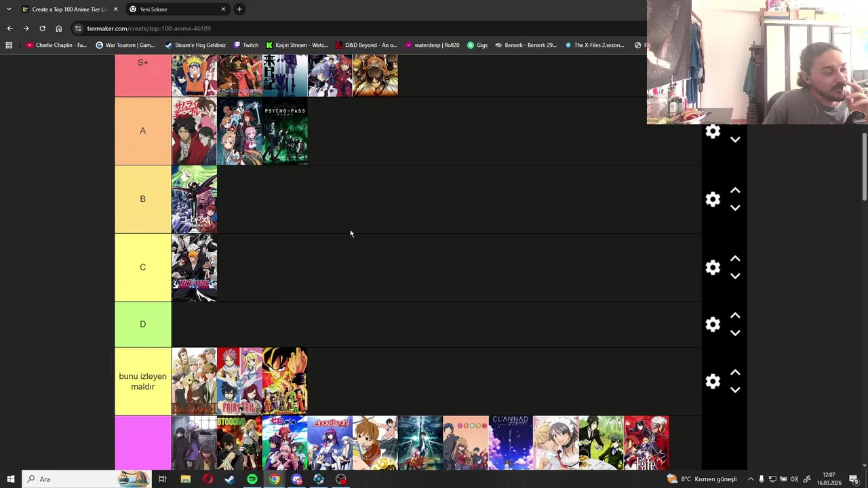Screen dimensions: 868x488
Task: View site information icon in address bar
Action: coord(78,28)
